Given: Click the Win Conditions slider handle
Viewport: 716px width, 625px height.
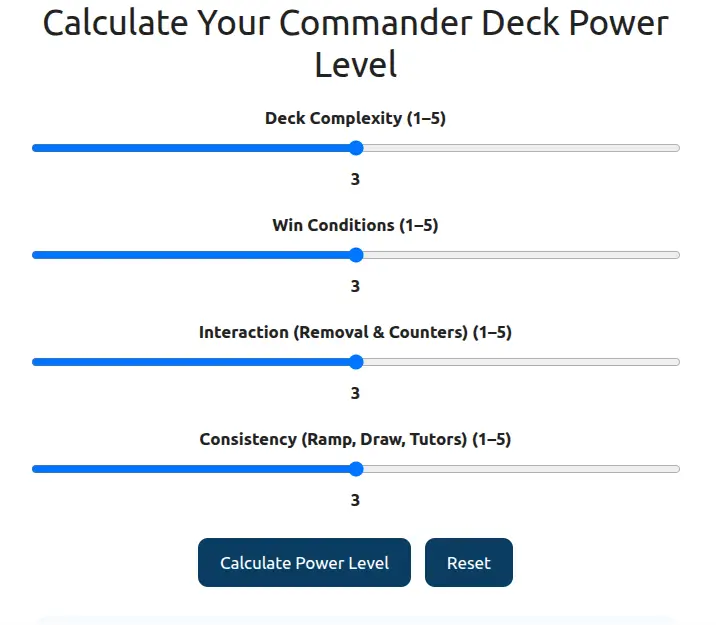Looking at the screenshot, I should tap(356, 255).
